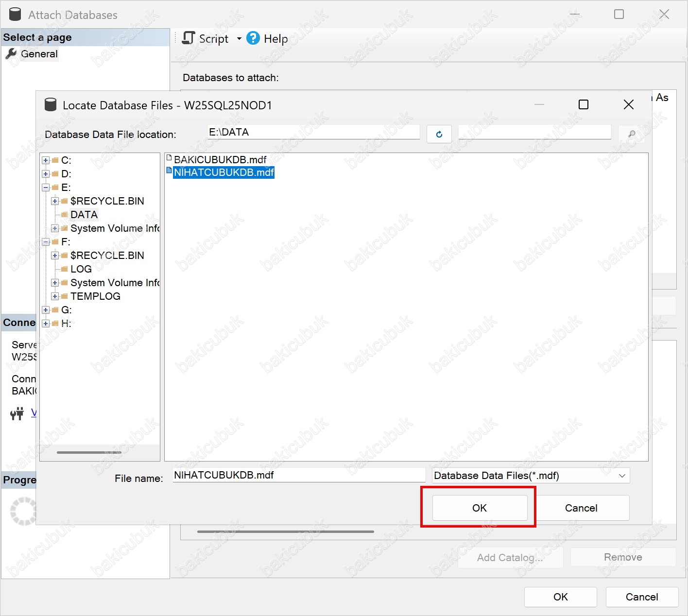Expand the C: drive node

pyautogui.click(x=46, y=160)
